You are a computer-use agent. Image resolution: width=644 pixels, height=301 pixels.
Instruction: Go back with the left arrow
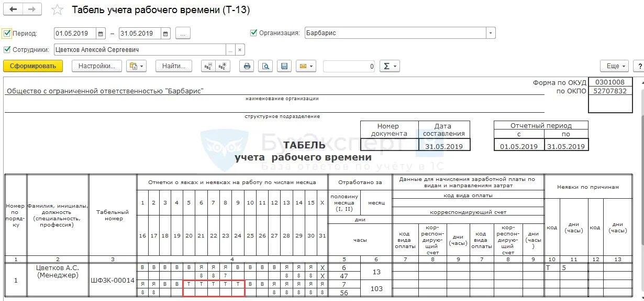coord(13,9)
